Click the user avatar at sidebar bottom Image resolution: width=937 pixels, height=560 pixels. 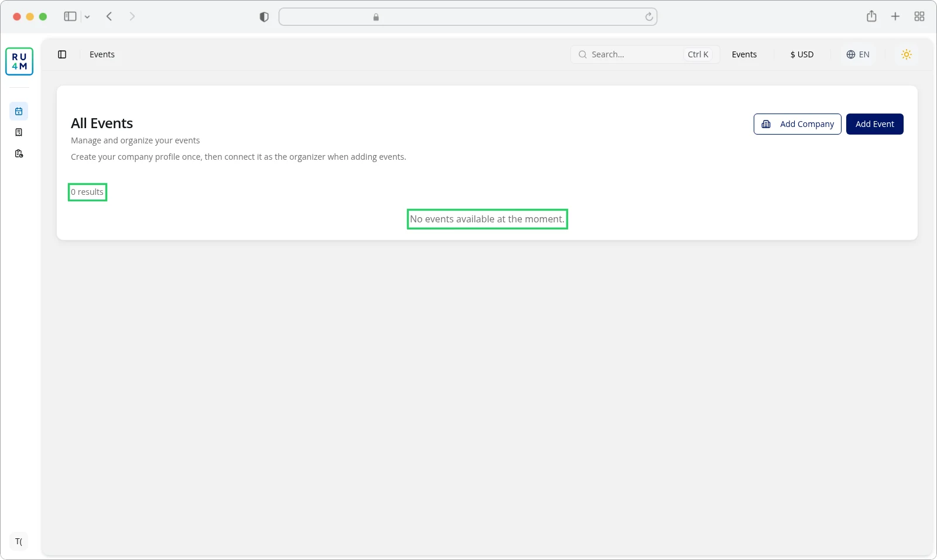(x=19, y=541)
